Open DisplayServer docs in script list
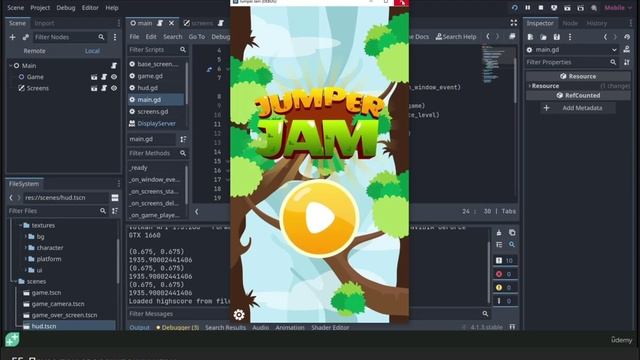 click(x=156, y=123)
